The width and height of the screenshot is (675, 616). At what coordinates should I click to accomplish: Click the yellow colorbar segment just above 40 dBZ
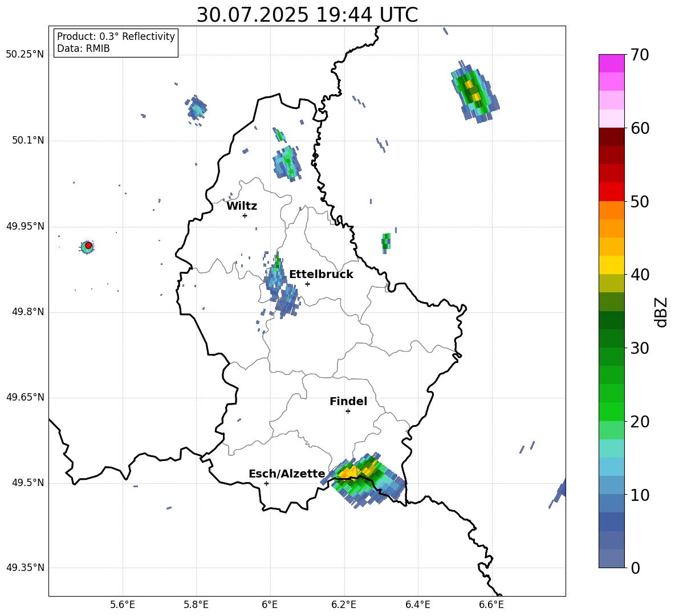coord(611,265)
